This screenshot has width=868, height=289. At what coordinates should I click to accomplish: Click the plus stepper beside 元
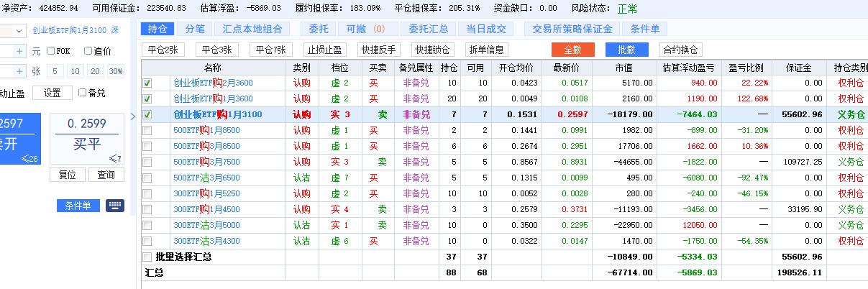tap(20, 51)
